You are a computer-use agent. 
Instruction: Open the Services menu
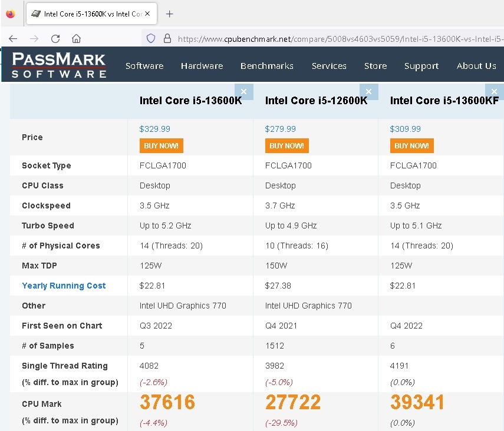click(x=329, y=66)
